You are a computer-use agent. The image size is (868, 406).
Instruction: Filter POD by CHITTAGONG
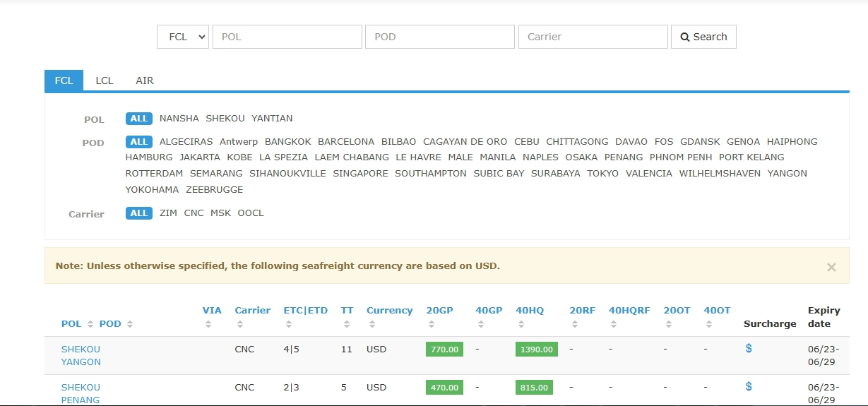[x=577, y=142]
